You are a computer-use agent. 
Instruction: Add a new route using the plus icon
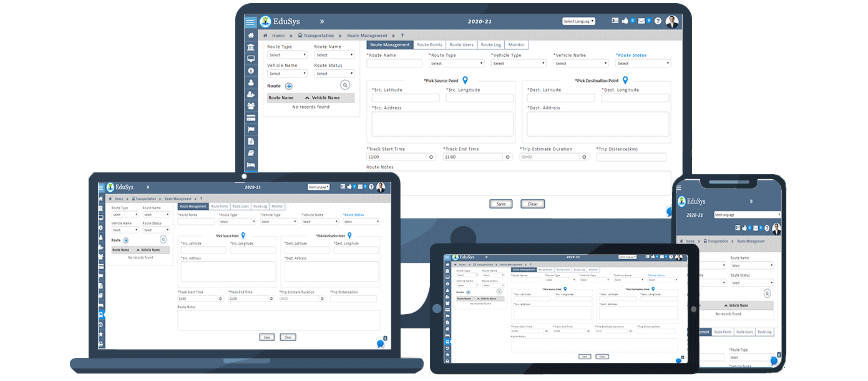(288, 86)
